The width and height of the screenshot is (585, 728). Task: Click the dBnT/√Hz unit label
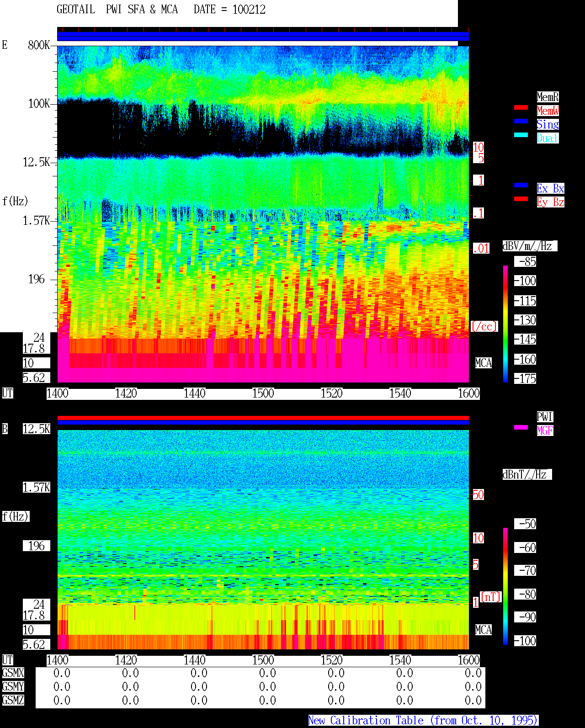tap(527, 474)
